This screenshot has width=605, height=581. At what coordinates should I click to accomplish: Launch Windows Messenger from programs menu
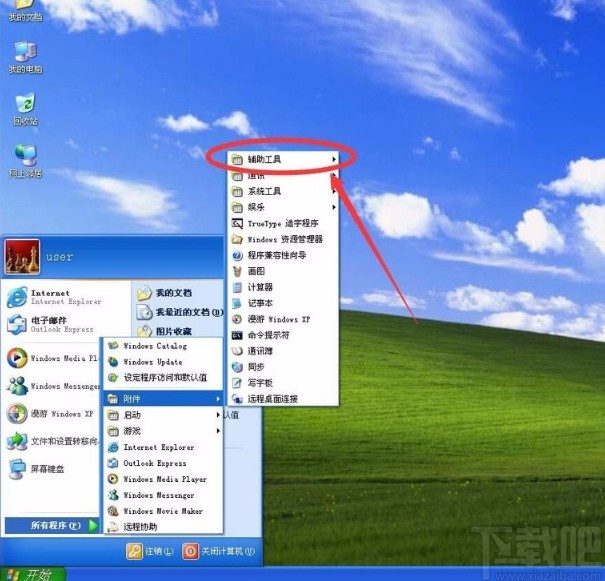point(163,495)
